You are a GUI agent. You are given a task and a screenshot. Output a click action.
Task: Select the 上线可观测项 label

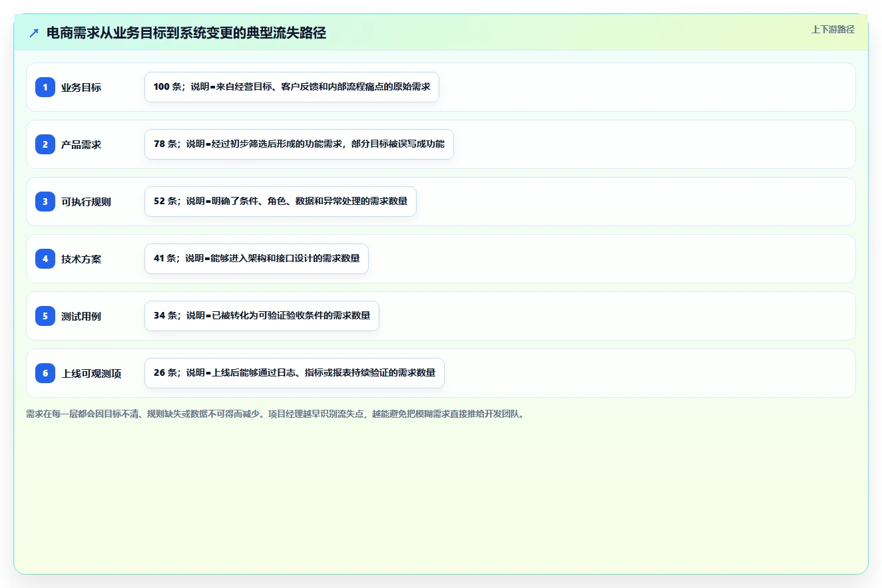(x=91, y=373)
